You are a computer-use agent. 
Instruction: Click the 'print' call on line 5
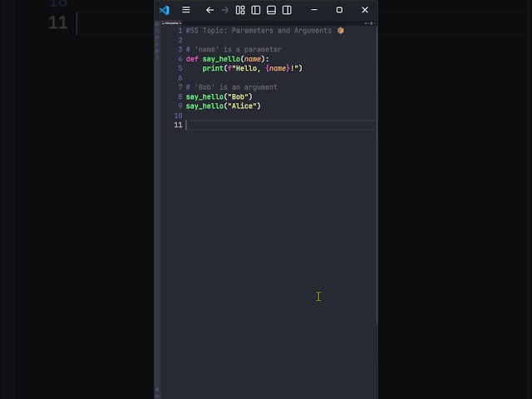point(213,68)
